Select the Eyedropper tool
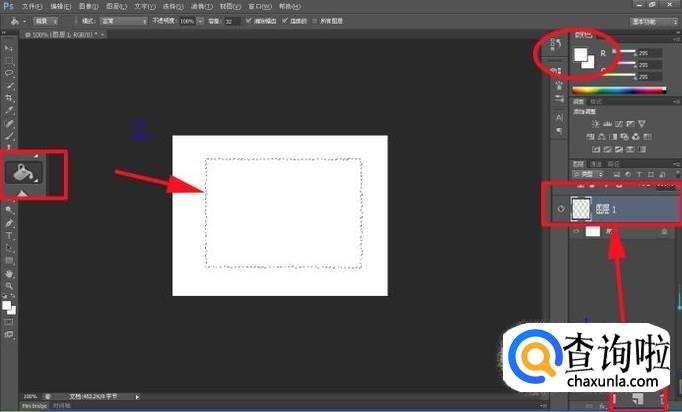This screenshot has width=682, height=412. click(x=9, y=111)
